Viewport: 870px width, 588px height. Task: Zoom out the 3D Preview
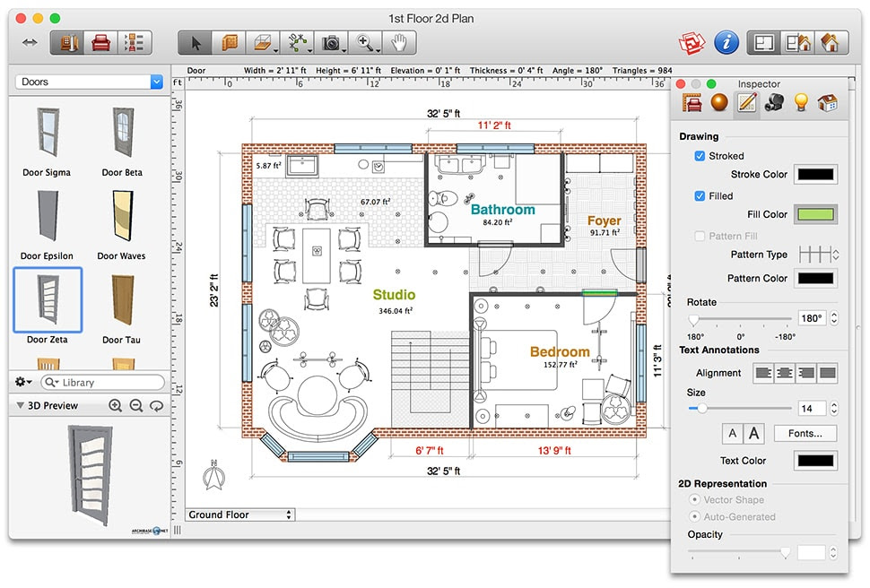136,405
